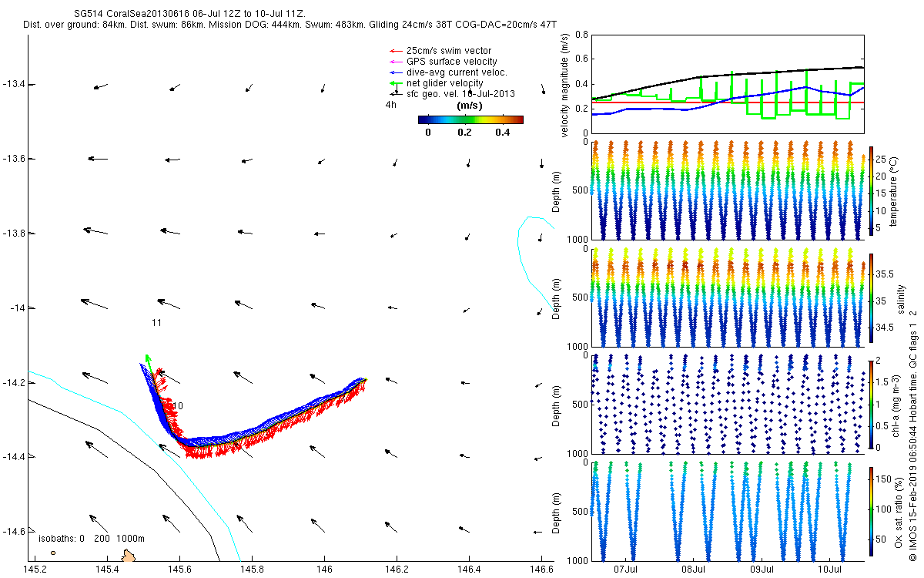Click the blue dive-avg current legend arrow
Image resolution: width=924 pixels, height=578 pixels.
[394, 72]
